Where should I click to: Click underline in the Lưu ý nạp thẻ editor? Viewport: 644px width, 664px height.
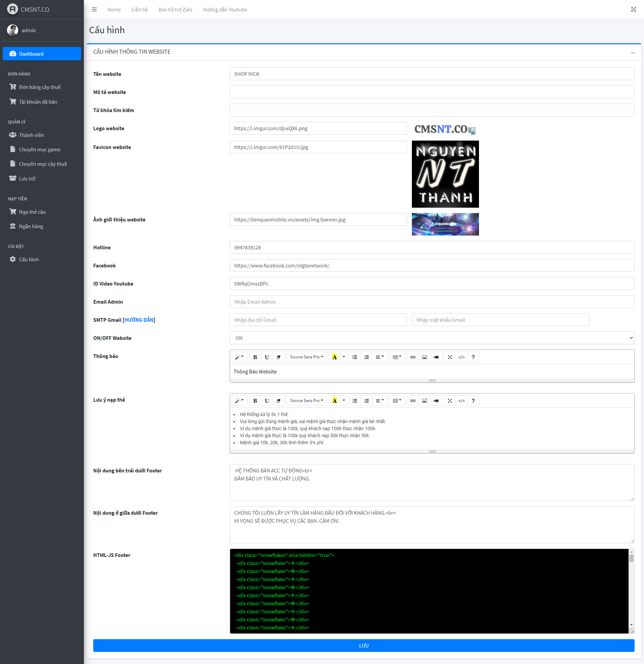point(267,401)
